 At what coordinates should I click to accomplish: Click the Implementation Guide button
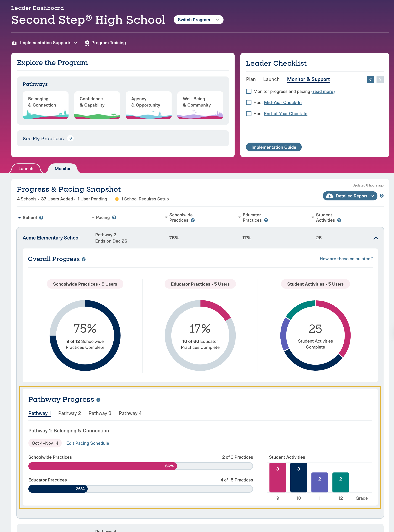point(274,147)
